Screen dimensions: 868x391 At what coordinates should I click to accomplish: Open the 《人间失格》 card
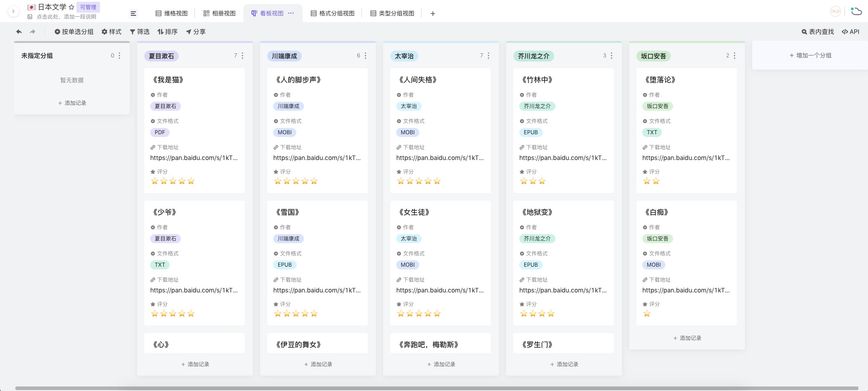click(441, 131)
